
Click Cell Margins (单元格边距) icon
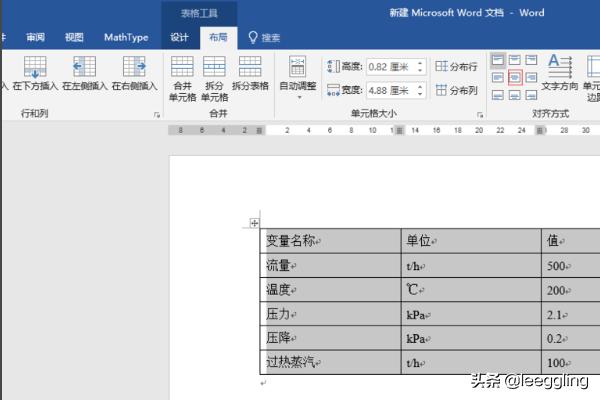[x=593, y=67]
